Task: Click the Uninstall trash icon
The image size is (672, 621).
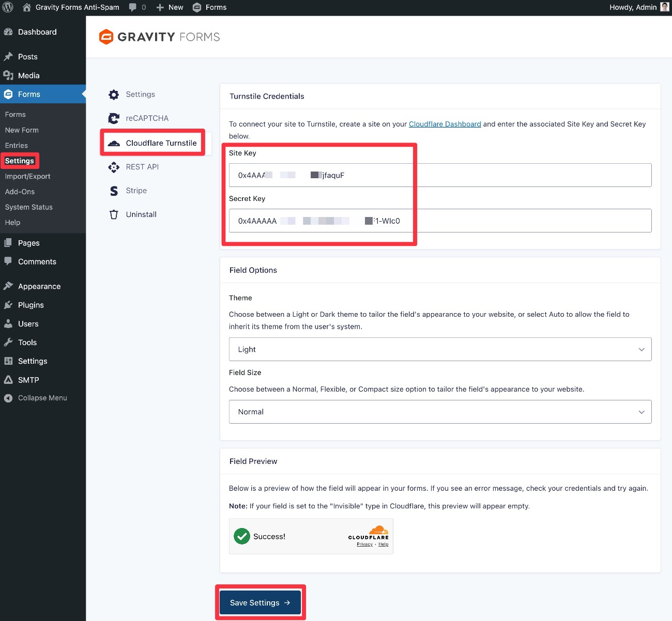Action: click(114, 214)
